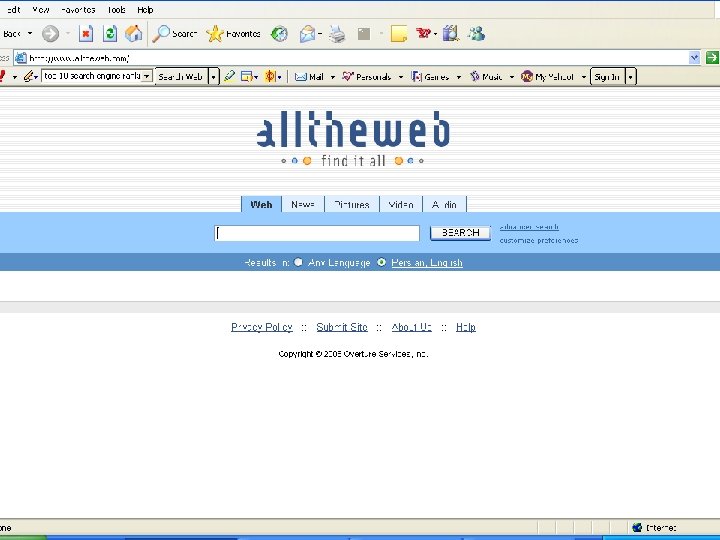The width and height of the screenshot is (720, 540).
Task: Print the page with the printer icon
Action: (x=337, y=34)
